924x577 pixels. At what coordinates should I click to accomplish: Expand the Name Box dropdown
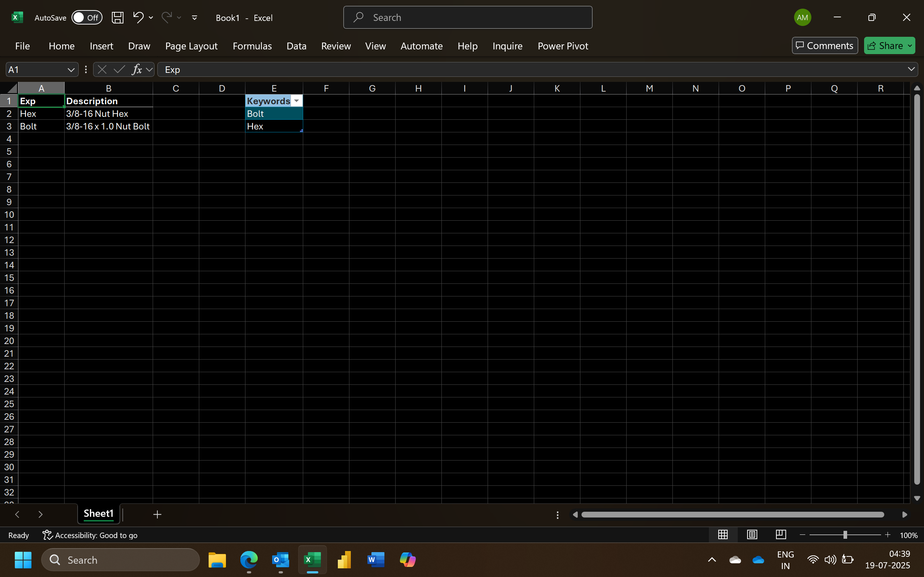[71, 70]
